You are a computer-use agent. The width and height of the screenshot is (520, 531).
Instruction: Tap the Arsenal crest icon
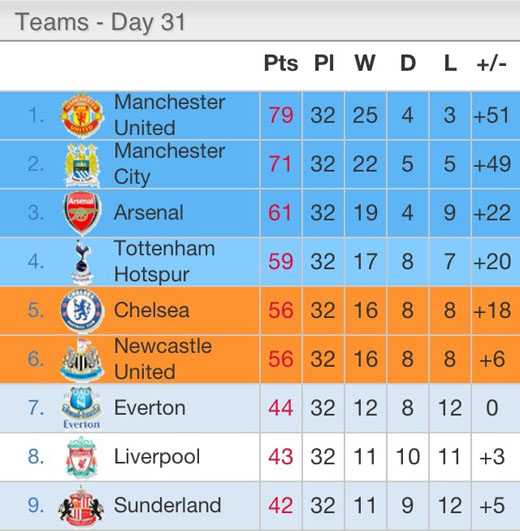tap(82, 213)
